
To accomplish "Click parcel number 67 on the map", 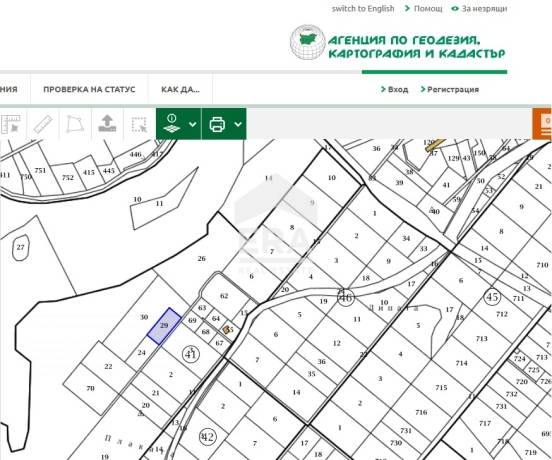I will (x=219, y=343).
